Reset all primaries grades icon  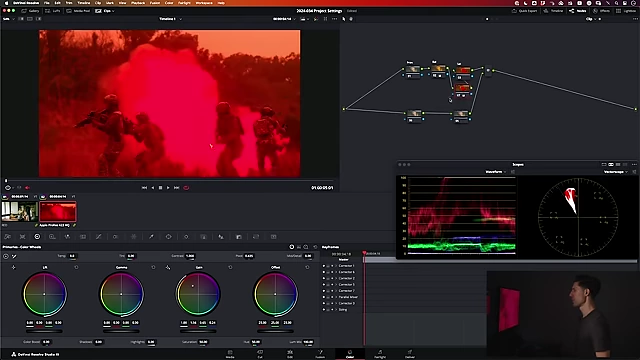pyautogui.click(x=315, y=247)
